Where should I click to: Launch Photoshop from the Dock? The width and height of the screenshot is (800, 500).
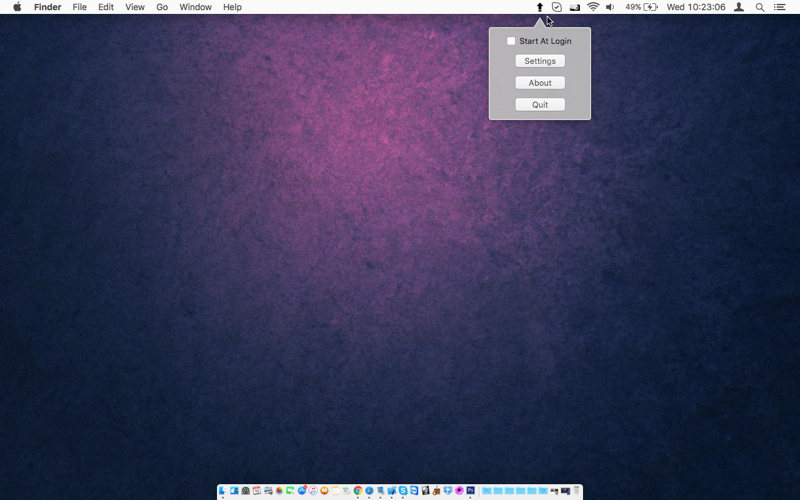click(470, 491)
